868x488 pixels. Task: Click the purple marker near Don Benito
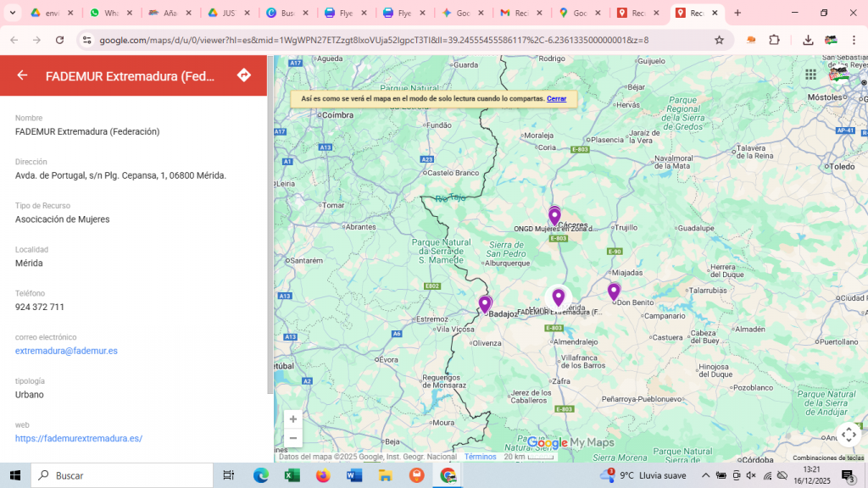(614, 291)
